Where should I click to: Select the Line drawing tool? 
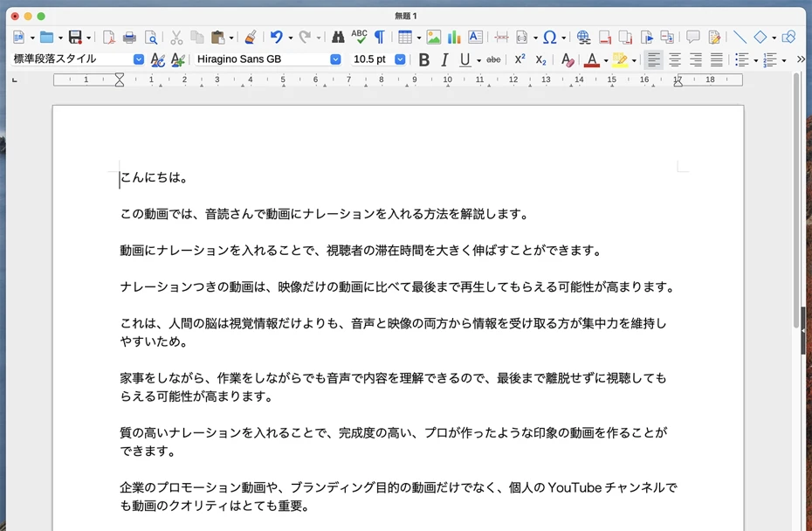pyautogui.click(x=740, y=37)
